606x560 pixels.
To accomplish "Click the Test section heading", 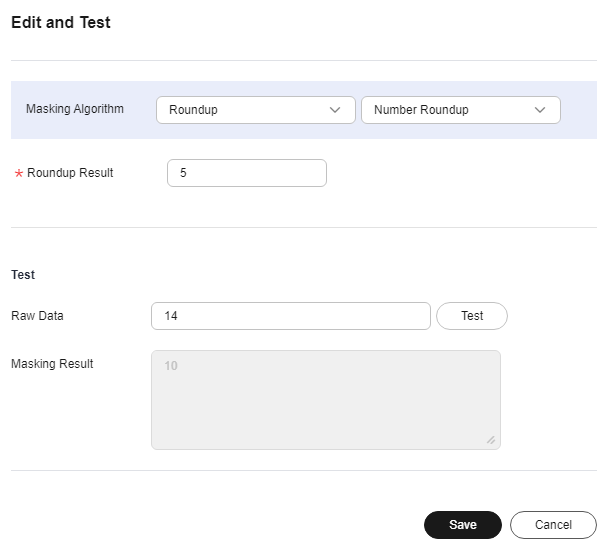I will pos(23,275).
